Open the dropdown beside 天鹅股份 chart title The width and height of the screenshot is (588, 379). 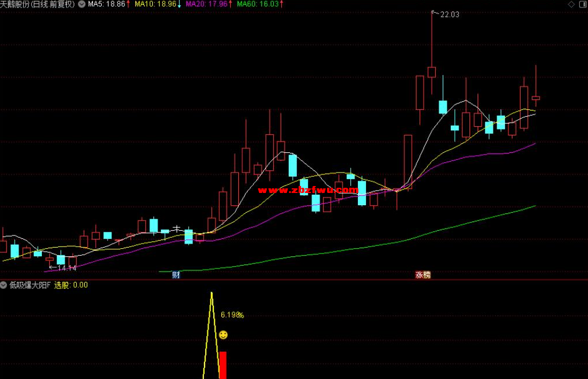coord(82,4)
